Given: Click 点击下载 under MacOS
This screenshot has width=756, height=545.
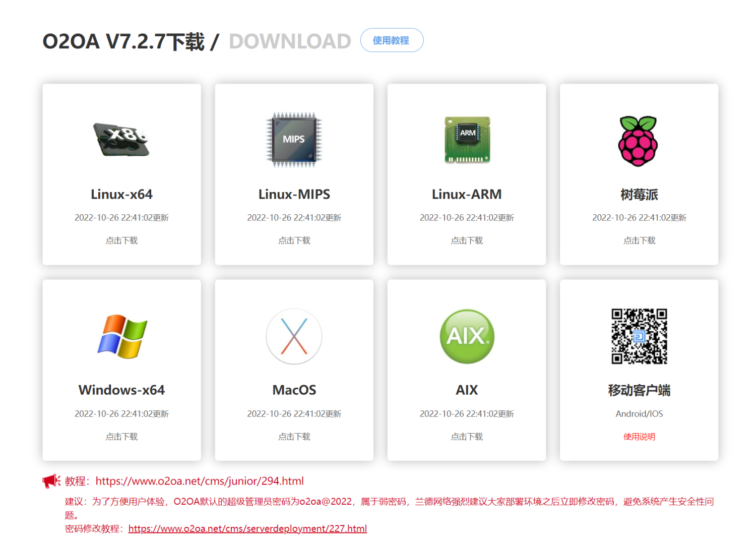Looking at the screenshot, I should [294, 437].
